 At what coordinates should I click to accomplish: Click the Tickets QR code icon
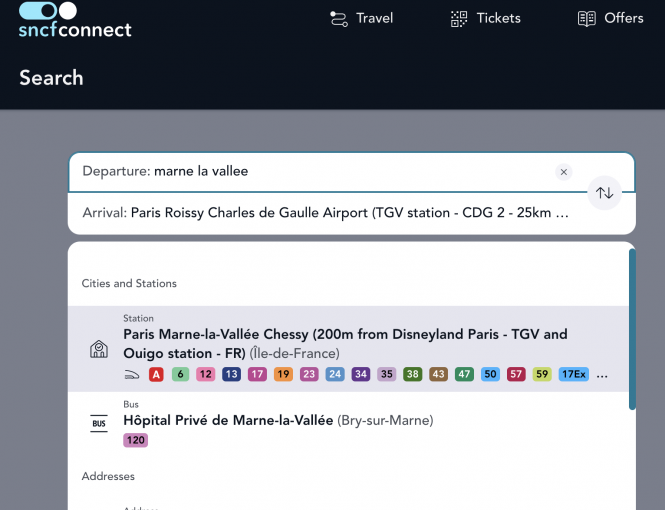pyautogui.click(x=459, y=19)
